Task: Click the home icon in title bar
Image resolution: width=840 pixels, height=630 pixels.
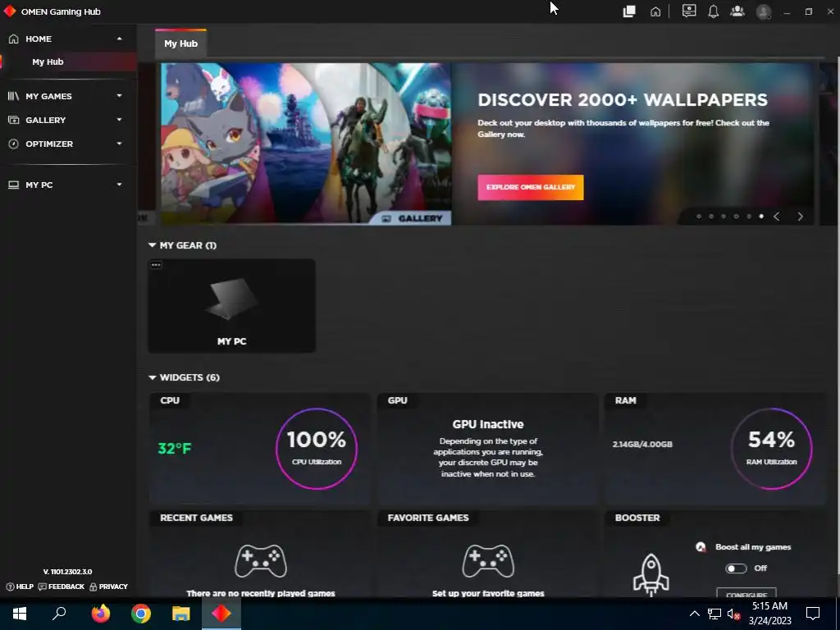Action: [x=655, y=11]
